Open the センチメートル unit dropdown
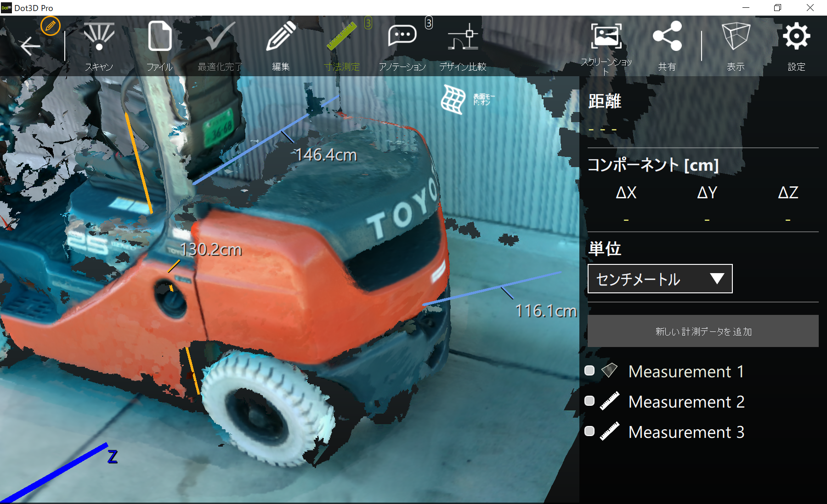The height and width of the screenshot is (504, 827). point(660,279)
